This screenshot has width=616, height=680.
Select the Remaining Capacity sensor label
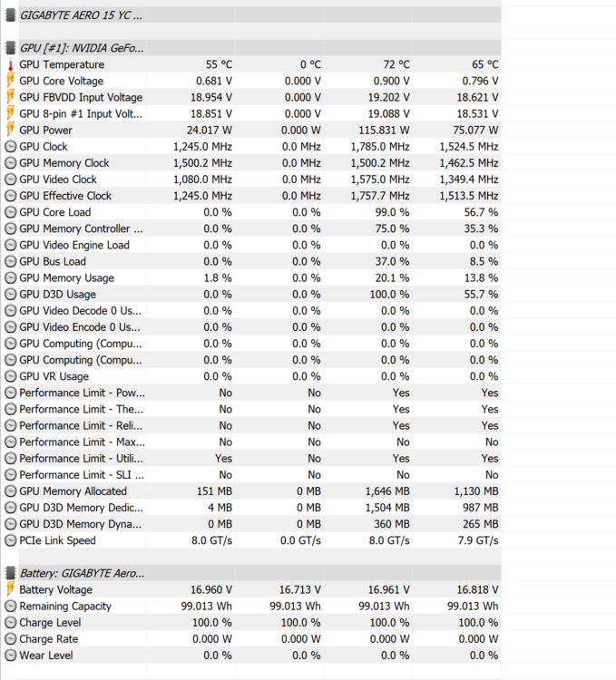65,607
